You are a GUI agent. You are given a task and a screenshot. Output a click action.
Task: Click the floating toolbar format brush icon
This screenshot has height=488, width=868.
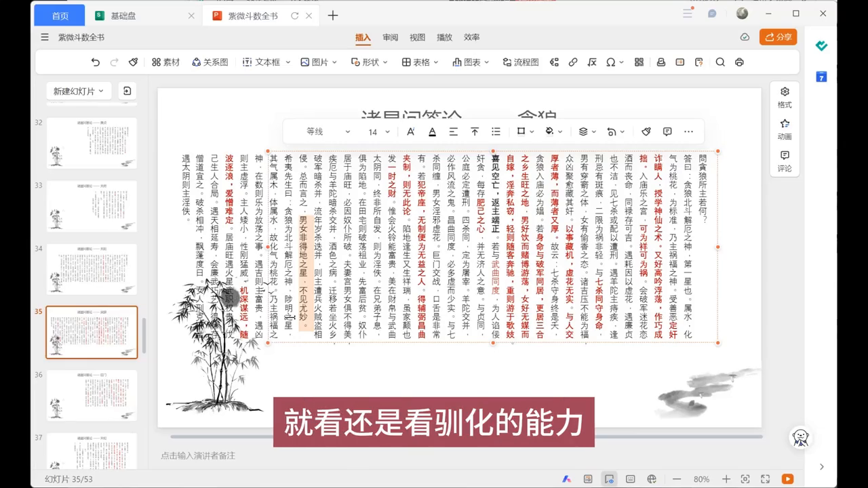point(646,131)
